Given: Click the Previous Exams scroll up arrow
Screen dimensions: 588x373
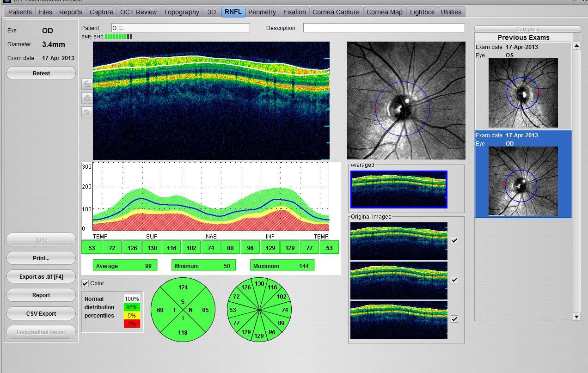Looking at the screenshot, I should point(576,46).
